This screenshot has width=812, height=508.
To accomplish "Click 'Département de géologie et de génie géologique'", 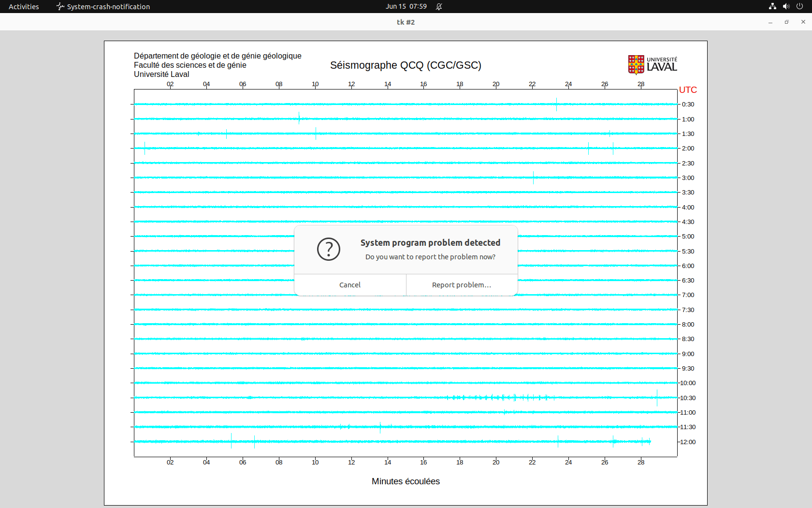I will coord(217,56).
